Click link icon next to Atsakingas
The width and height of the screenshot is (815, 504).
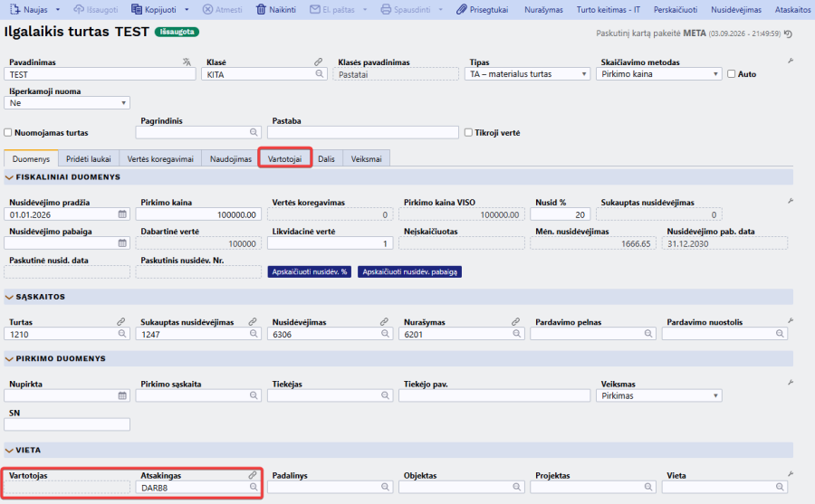tap(253, 475)
